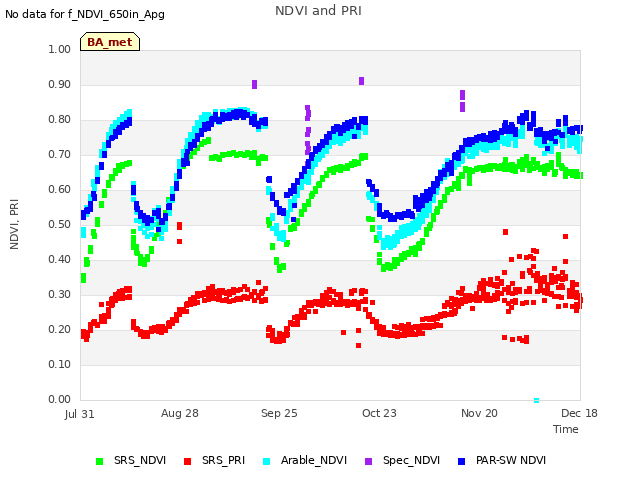640x480 pixels.
Task: Select the PAR-SW NDVI legend label
Action: (511, 460)
